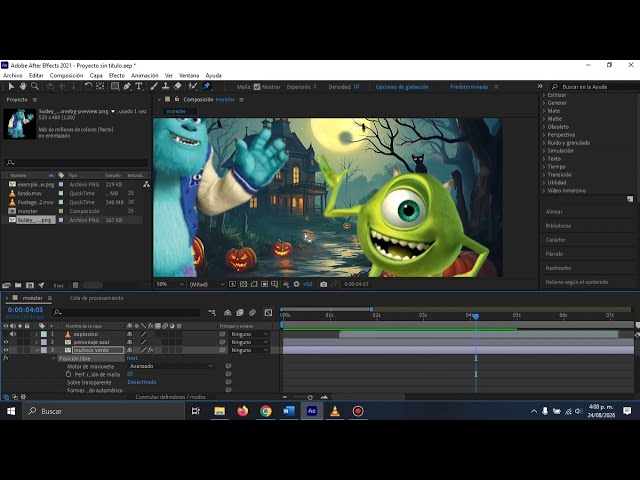
Task: Select the Puppet Pin tool
Action: 207,86
